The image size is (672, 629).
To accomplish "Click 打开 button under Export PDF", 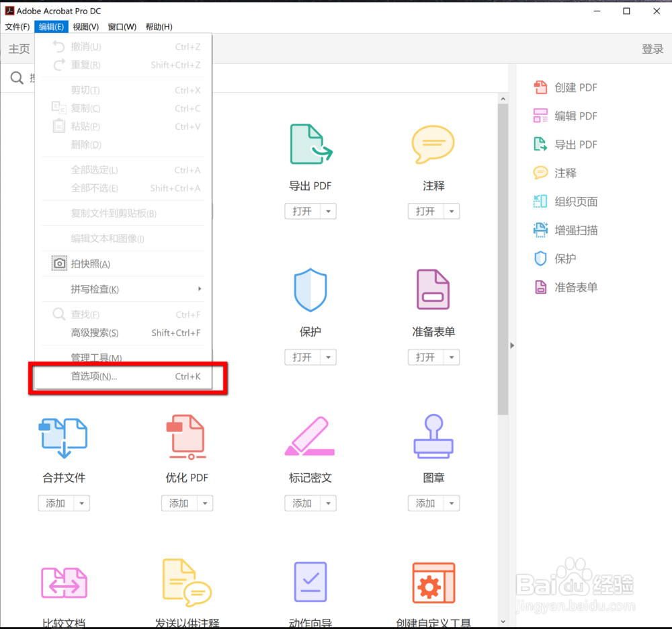I will pos(302,211).
